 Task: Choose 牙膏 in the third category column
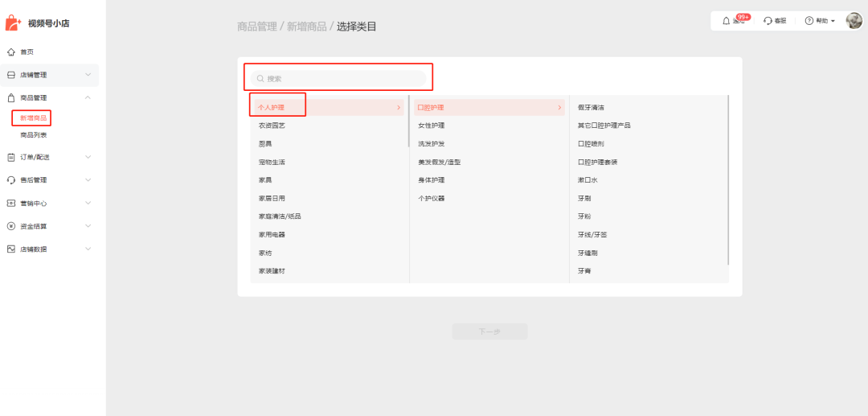tap(584, 271)
